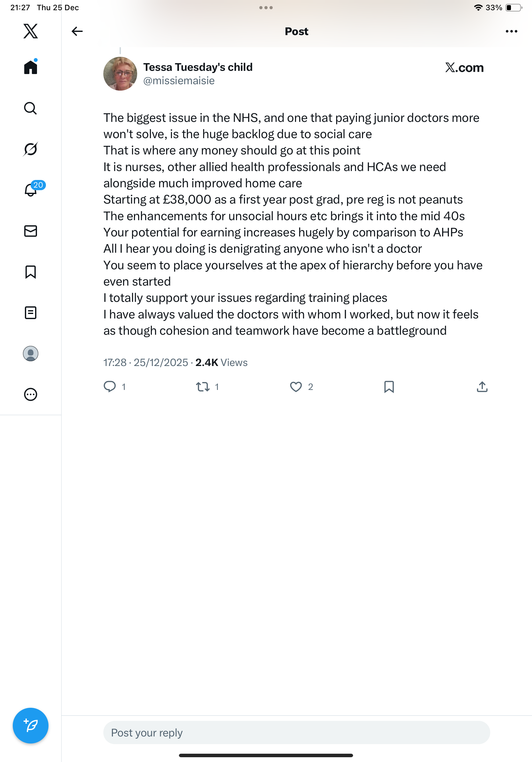Open Bookmarks in the sidebar
The image size is (532, 762).
[31, 272]
